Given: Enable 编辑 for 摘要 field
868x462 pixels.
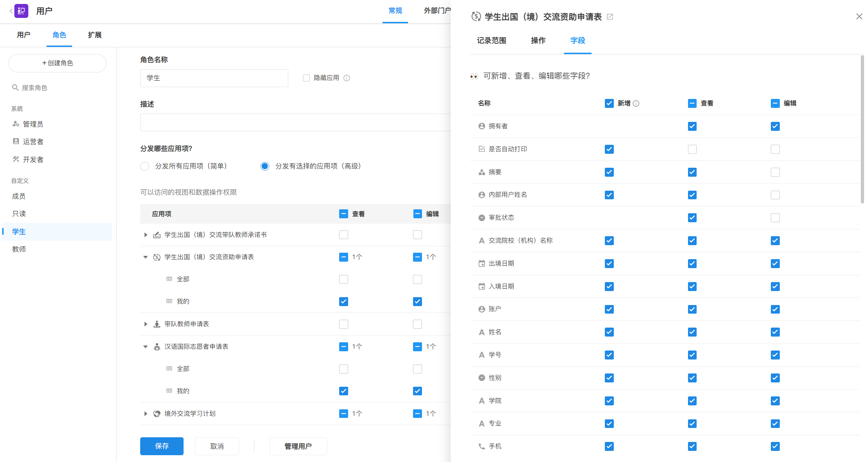Looking at the screenshot, I should click(775, 172).
